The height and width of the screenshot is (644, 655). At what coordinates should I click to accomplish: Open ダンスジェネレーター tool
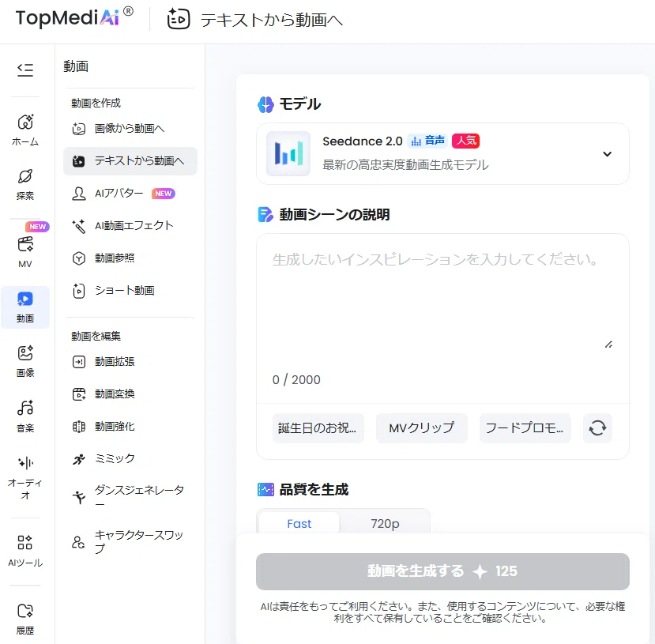(x=130, y=497)
